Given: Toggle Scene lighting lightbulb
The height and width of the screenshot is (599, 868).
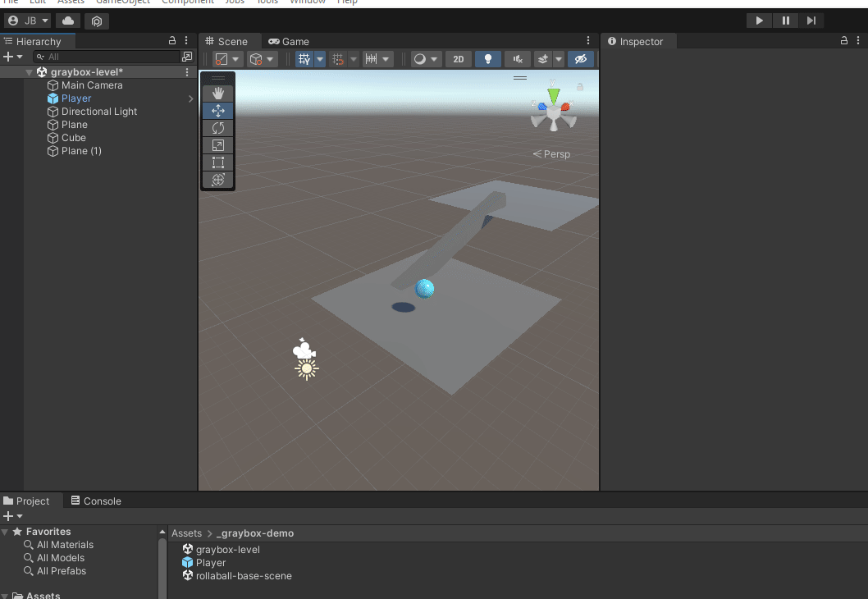Looking at the screenshot, I should tap(488, 59).
